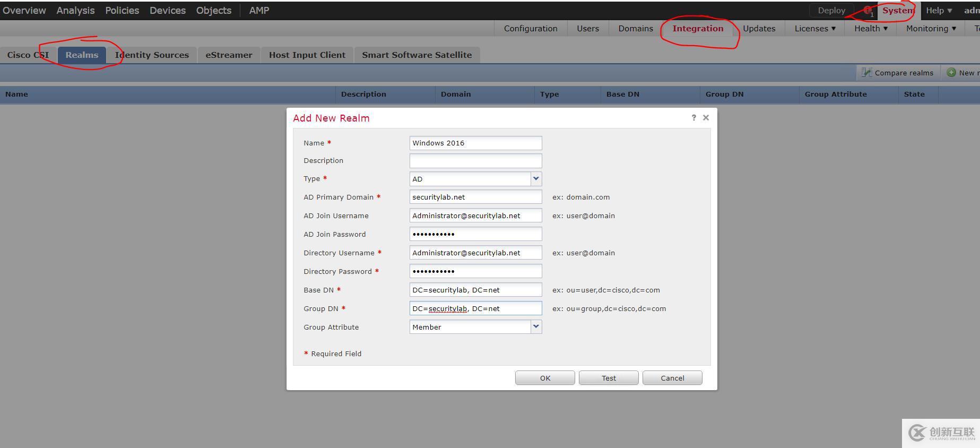Click the Base DN input field
The height and width of the screenshot is (448, 980).
(475, 290)
